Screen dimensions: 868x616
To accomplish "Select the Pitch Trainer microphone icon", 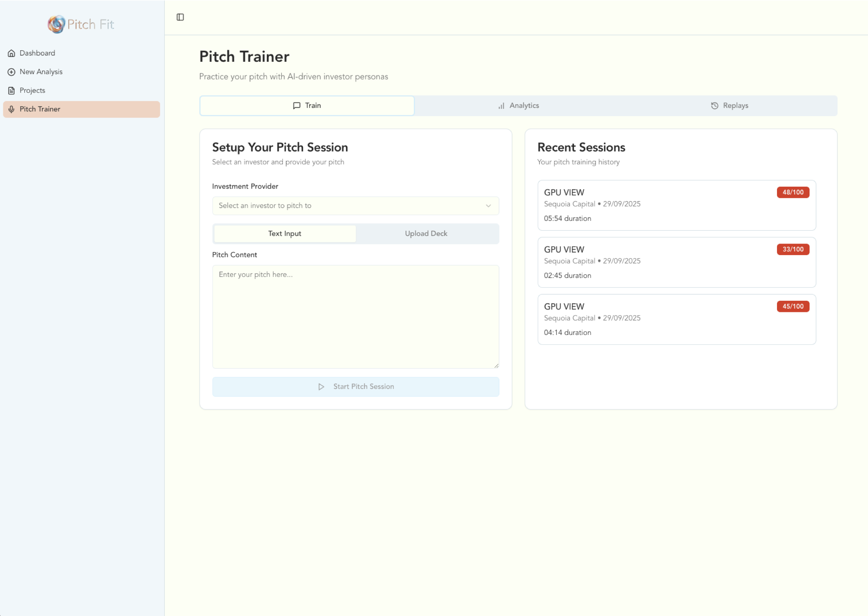I will [x=11, y=109].
